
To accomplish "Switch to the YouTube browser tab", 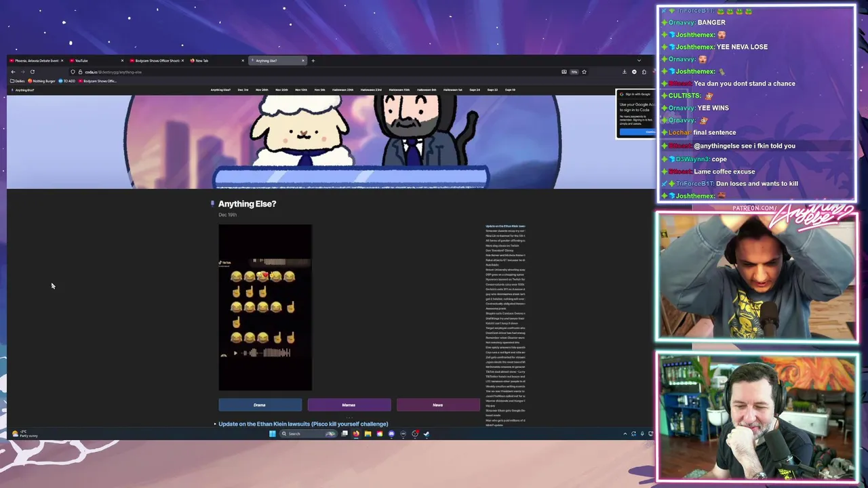I will coord(97,61).
